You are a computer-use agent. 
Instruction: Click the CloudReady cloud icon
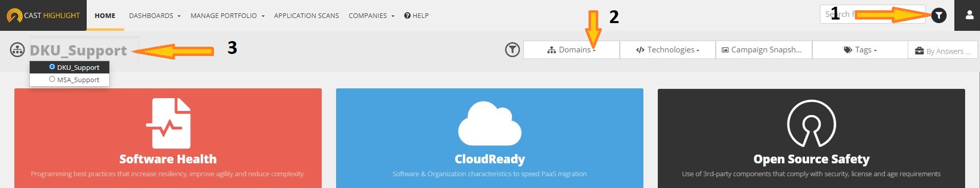pyautogui.click(x=490, y=123)
